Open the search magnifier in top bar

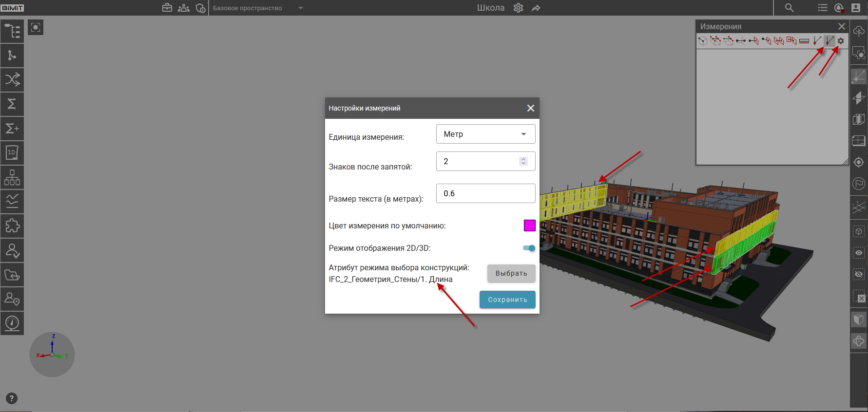point(789,8)
